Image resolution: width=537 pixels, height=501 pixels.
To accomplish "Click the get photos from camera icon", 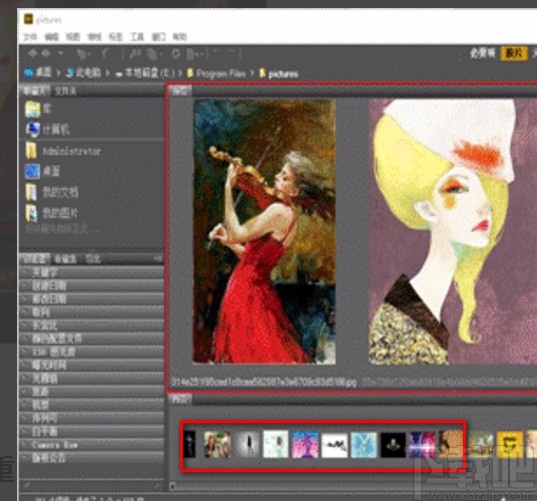I will coord(135,53).
